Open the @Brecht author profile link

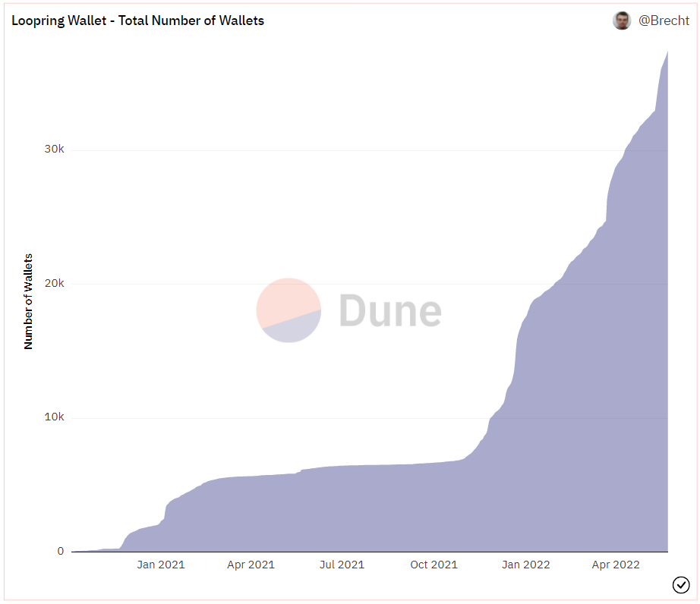[x=664, y=20]
